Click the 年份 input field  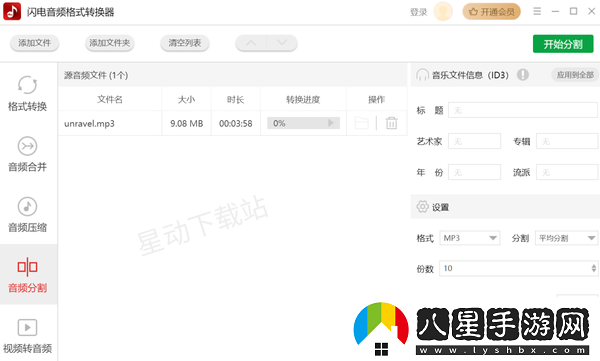(474, 172)
